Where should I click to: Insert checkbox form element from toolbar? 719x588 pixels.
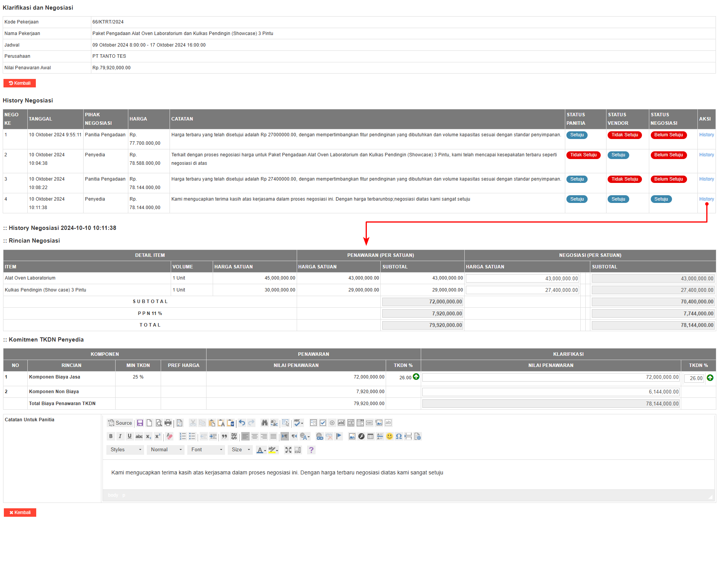[323, 423]
